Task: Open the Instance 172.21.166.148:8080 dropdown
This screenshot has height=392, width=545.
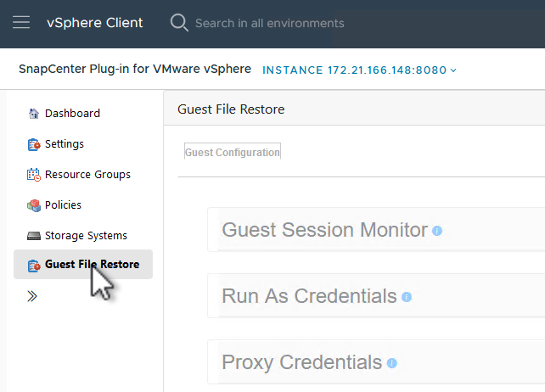Action: tap(360, 70)
